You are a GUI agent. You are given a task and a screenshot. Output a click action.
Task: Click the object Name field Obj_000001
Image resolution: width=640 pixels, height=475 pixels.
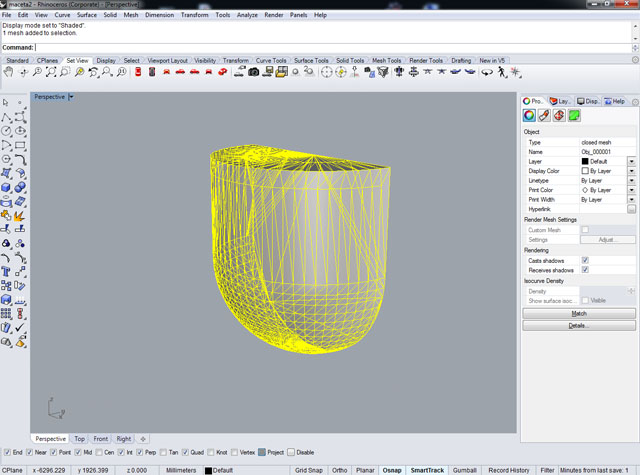tap(607, 152)
